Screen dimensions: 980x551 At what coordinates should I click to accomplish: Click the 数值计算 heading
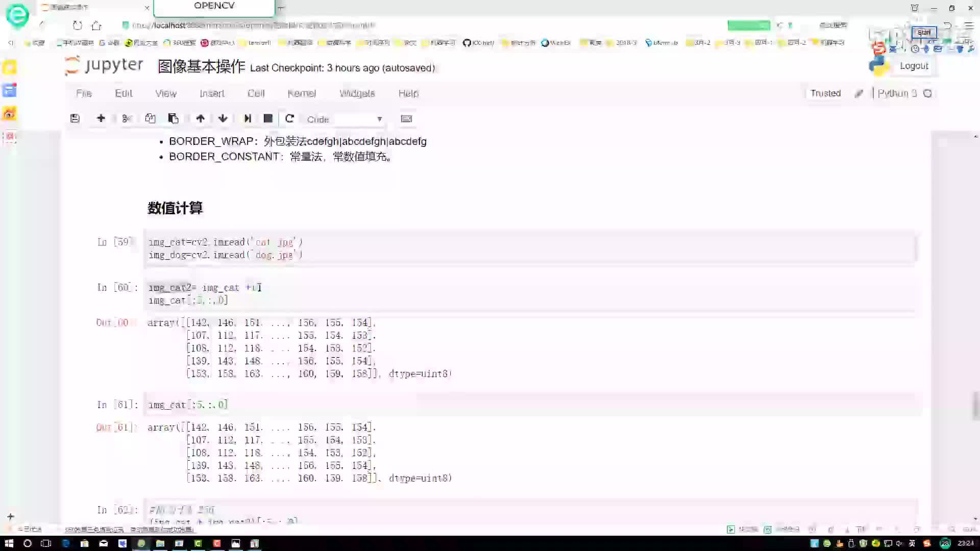coord(175,208)
